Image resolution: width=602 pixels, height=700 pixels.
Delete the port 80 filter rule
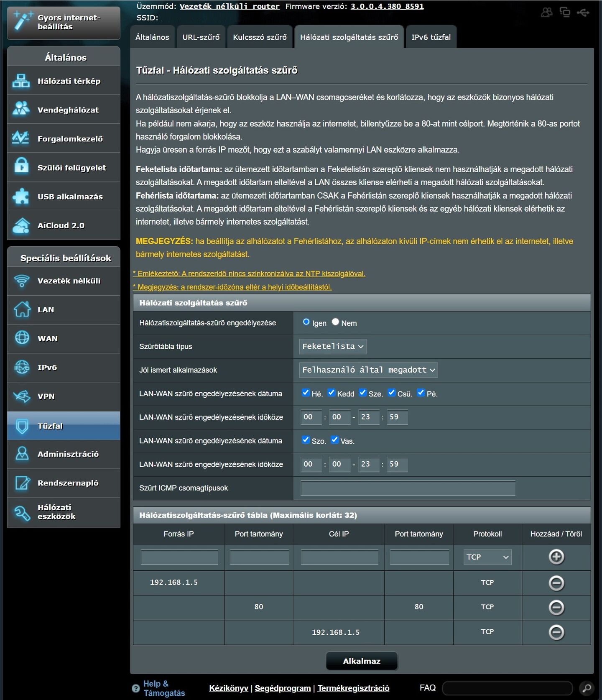(x=556, y=607)
